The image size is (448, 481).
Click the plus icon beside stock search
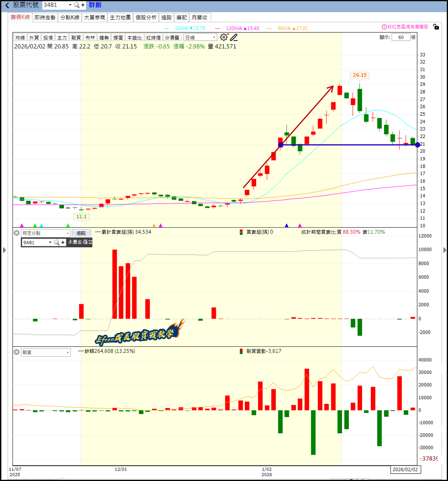point(83,5)
